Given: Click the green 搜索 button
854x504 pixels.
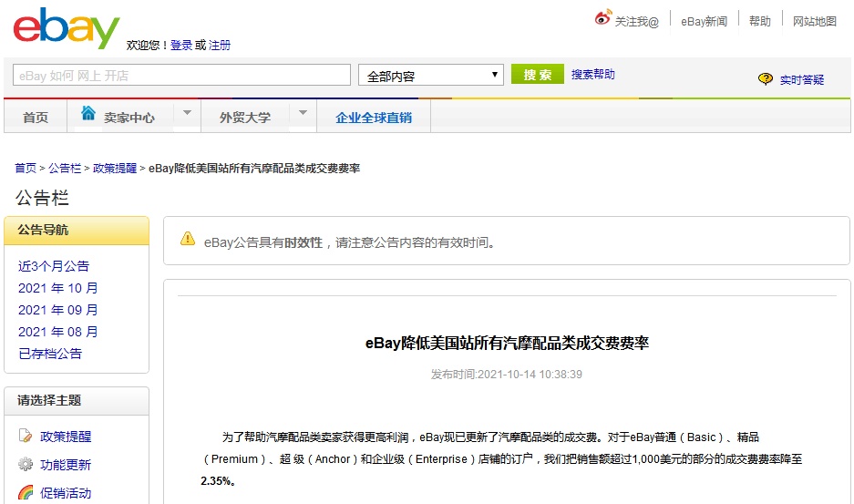Looking at the screenshot, I should 538,74.
